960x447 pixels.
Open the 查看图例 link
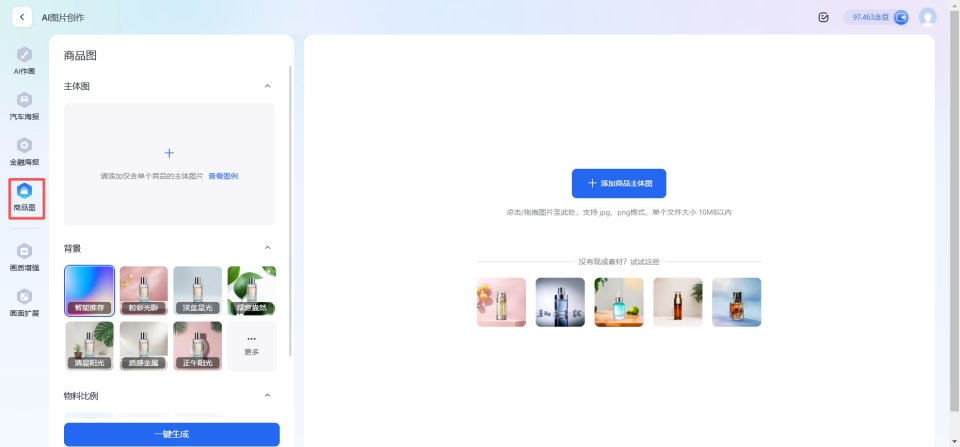(x=223, y=176)
